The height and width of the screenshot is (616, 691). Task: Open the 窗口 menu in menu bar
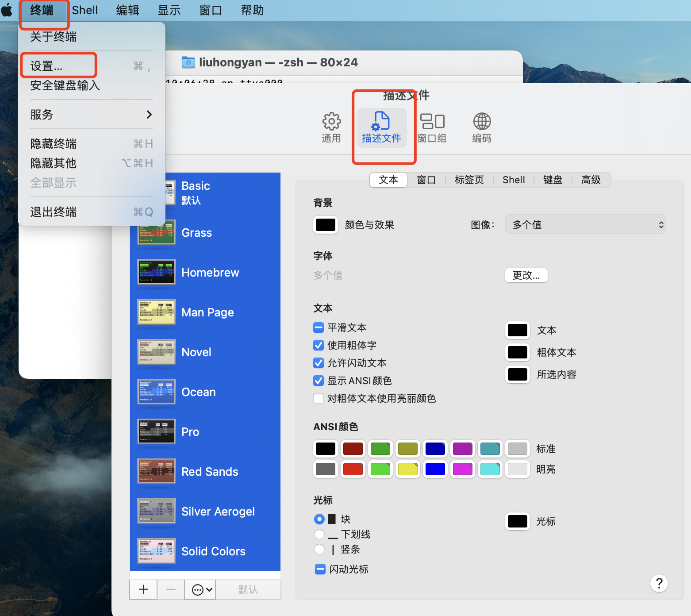click(x=211, y=10)
